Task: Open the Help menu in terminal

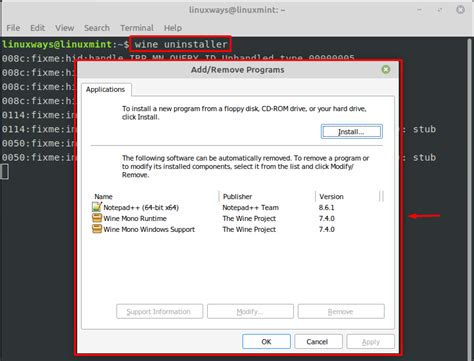Action: pyautogui.click(x=173, y=28)
